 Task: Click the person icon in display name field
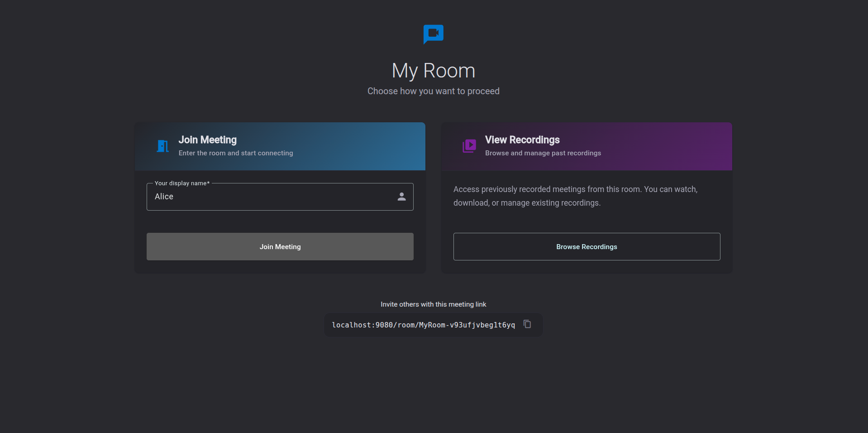[x=401, y=197]
